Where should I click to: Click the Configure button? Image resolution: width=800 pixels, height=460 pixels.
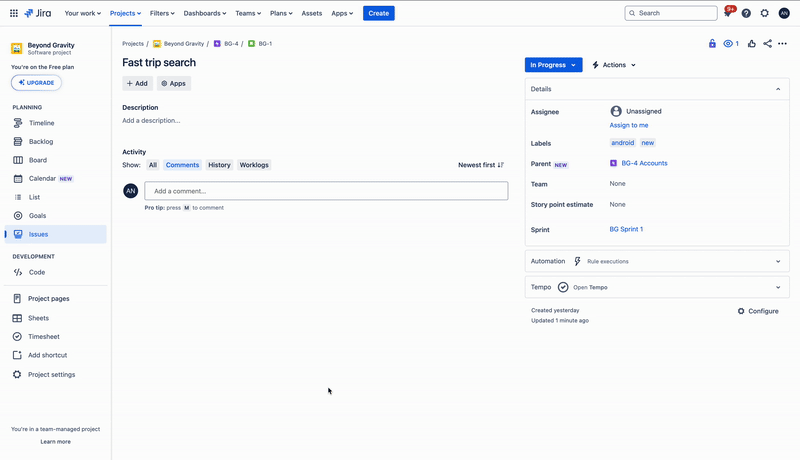(758, 311)
